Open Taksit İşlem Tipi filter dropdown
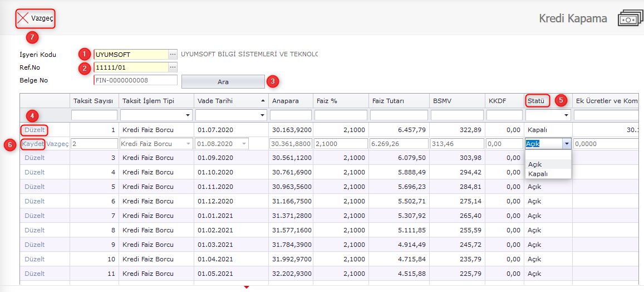Image resolution: width=644 pixels, height=292 pixels. (x=188, y=115)
